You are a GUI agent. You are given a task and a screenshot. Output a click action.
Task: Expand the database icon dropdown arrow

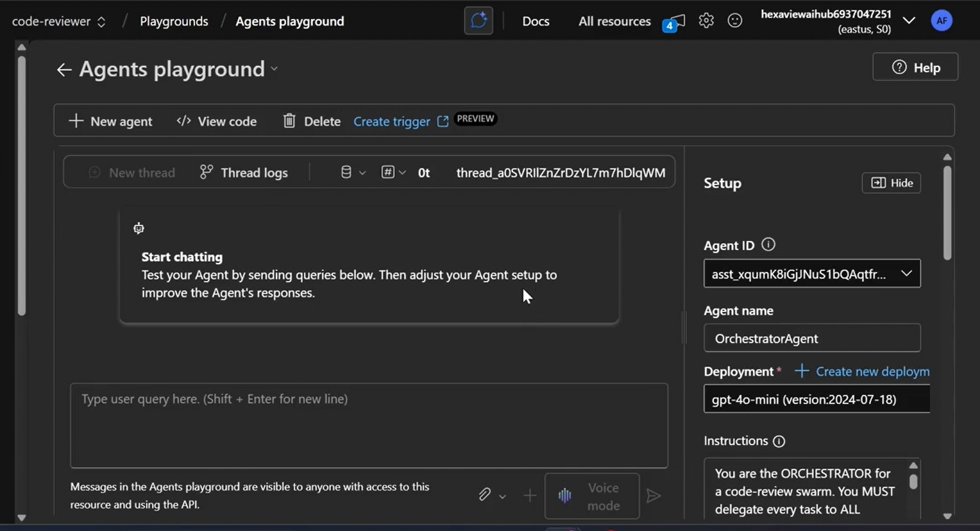pos(362,173)
